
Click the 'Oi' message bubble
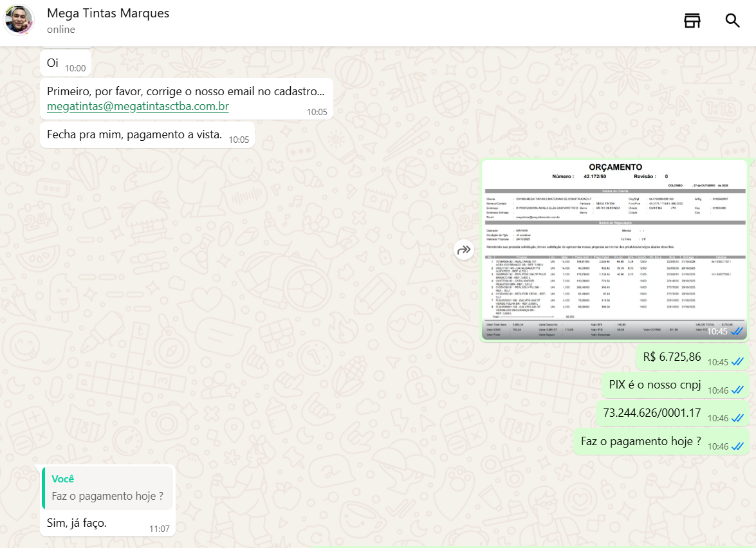[x=53, y=63]
